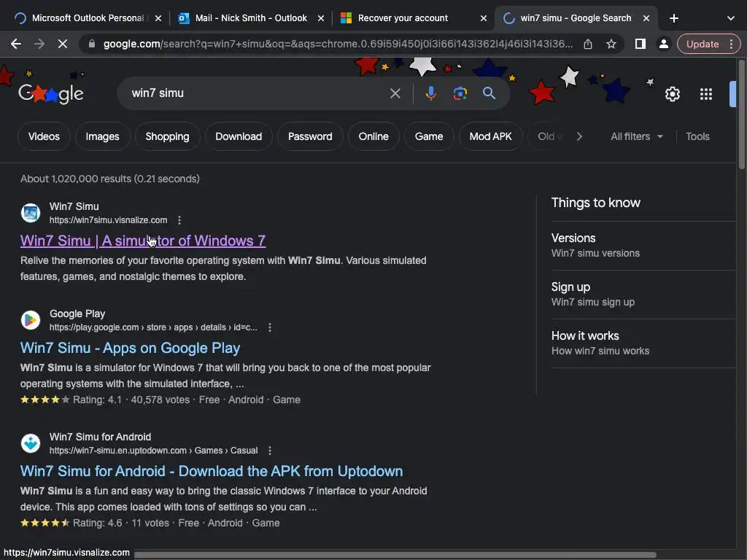Image resolution: width=747 pixels, height=560 pixels.
Task: Click the Uptodown favicon
Action: pyautogui.click(x=31, y=443)
